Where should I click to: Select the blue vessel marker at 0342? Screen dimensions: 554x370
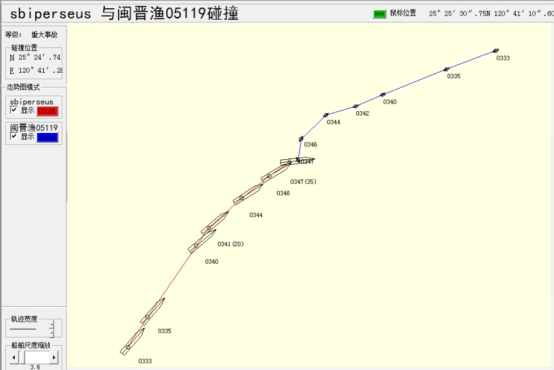[356, 106]
